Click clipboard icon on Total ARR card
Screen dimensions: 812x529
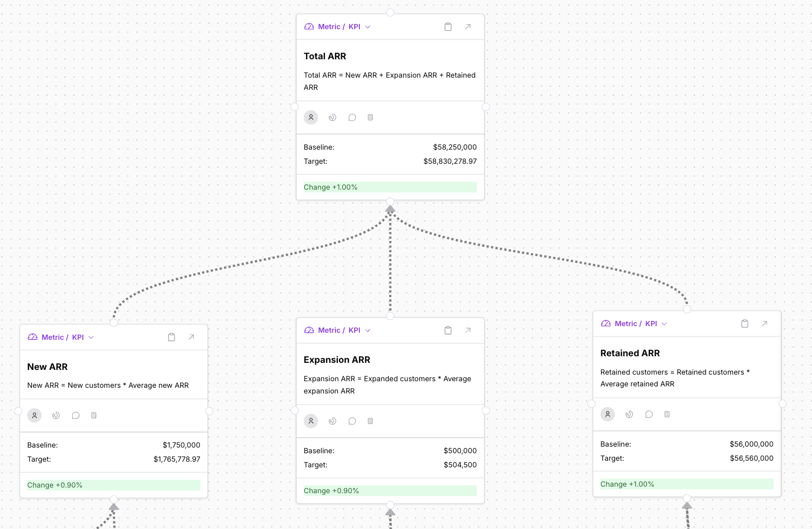(x=448, y=27)
